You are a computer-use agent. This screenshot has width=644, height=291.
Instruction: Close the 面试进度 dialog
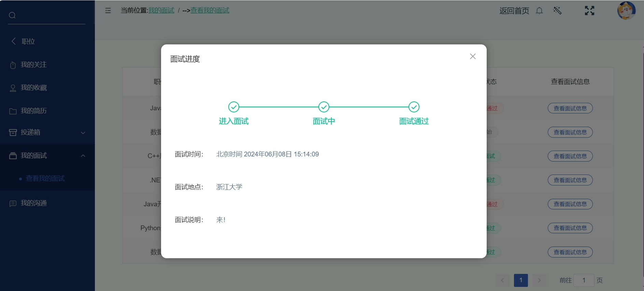tap(473, 56)
